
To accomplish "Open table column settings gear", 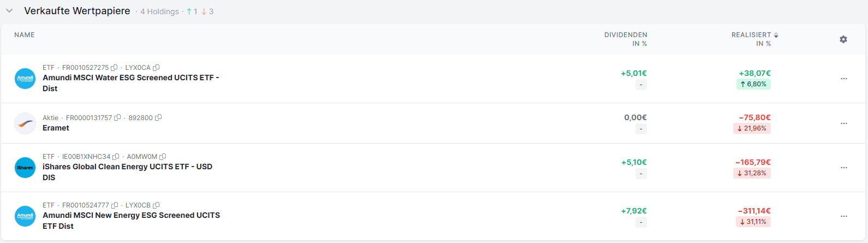I will point(843,39).
